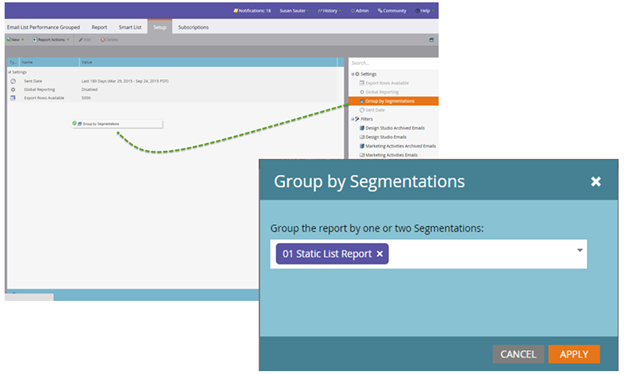The image size is (624, 375).
Task: Click the Notifications icon in the top bar
Action: 236,11
